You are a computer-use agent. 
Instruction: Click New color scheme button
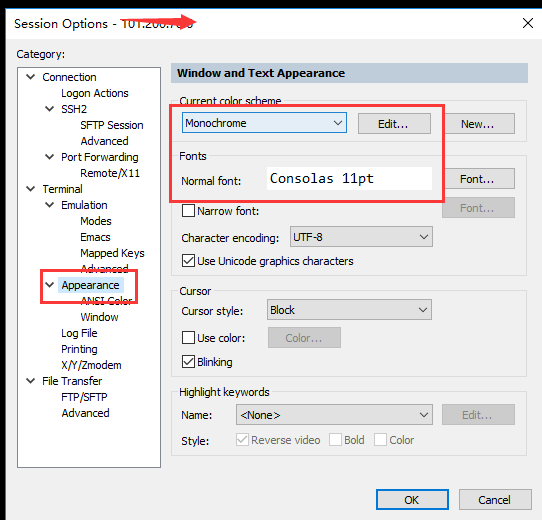pos(478,124)
